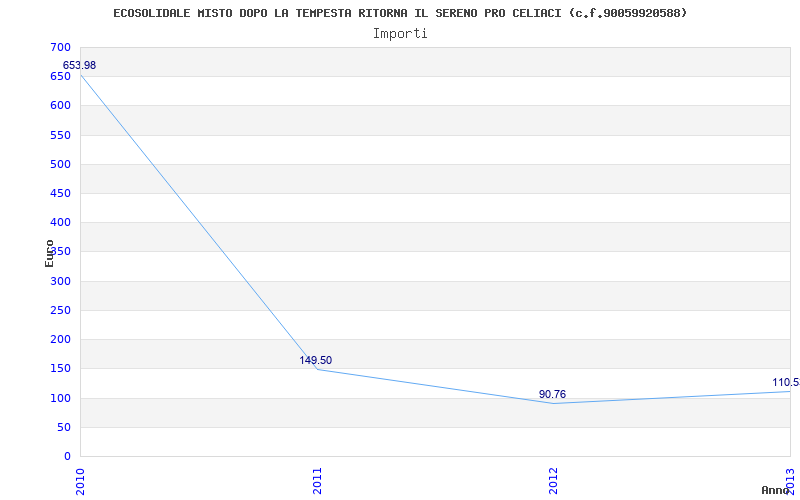The image size is (800, 500).
Task: Click the Anno x-axis title
Action: point(775,490)
